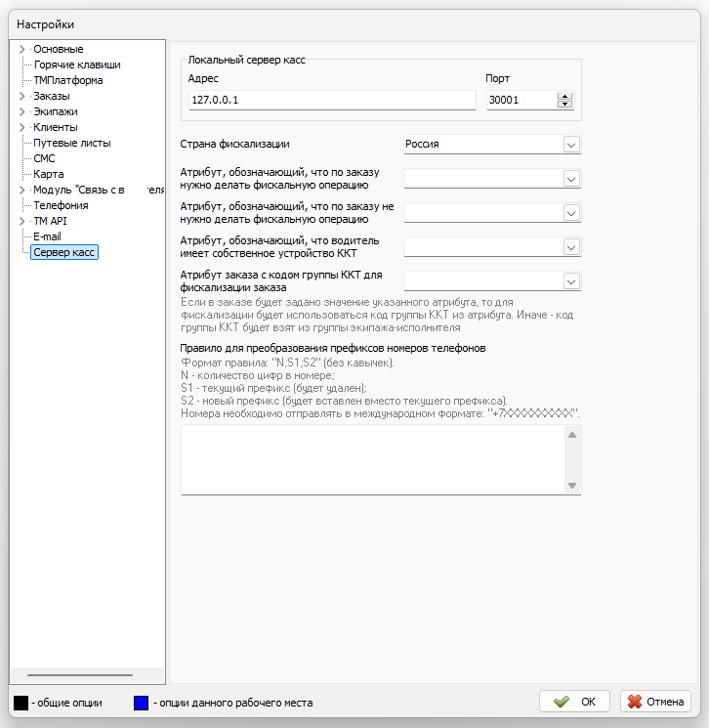Open dropdown for driver's own ККТ device attribute

[571, 247]
